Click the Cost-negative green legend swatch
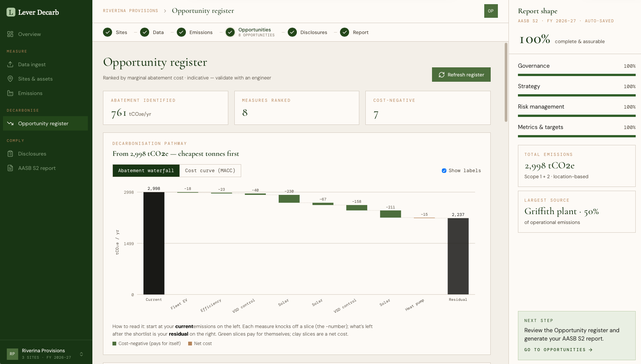Viewport: 641px width, 364px height. (x=114, y=344)
